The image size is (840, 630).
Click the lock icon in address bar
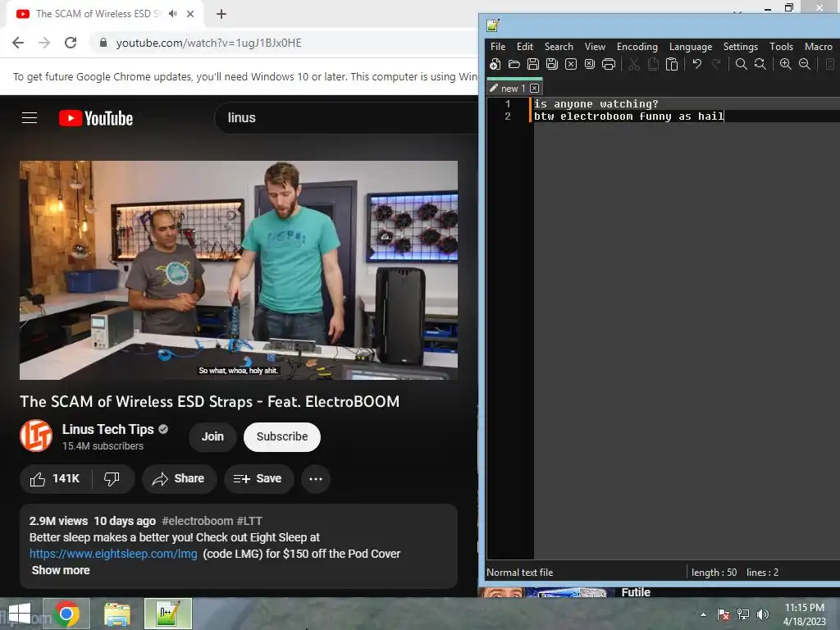[x=103, y=43]
